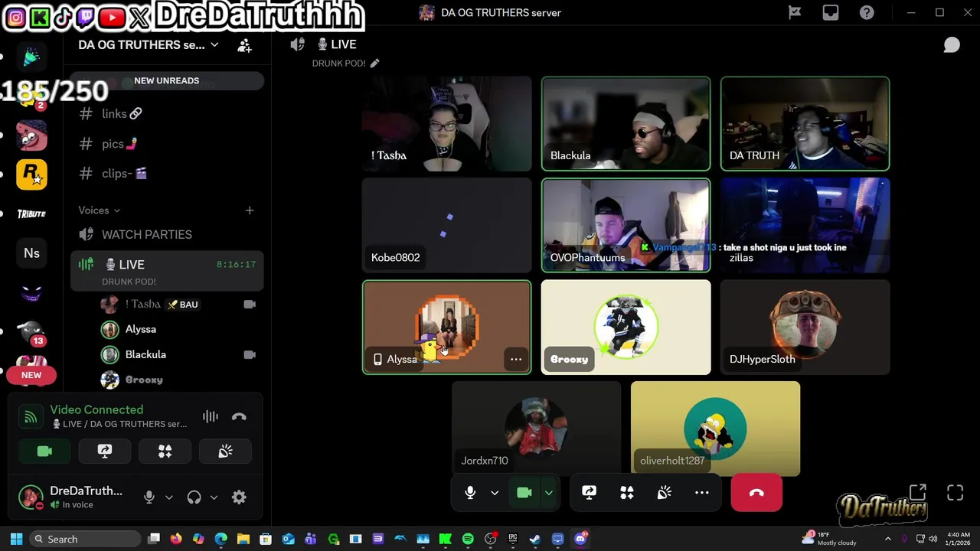Open the pics channel
The height and width of the screenshot is (551, 980).
pyautogui.click(x=167, y=143)
